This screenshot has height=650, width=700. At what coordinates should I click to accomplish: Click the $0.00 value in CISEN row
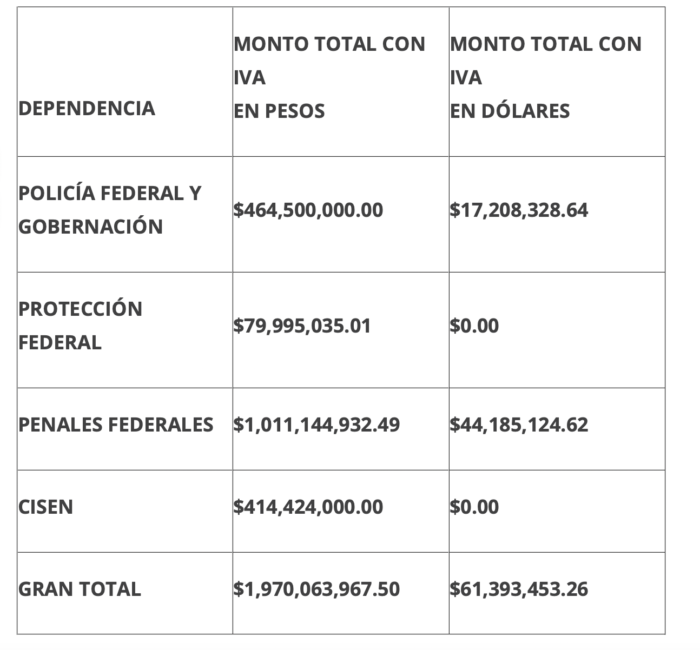coord(475,507)
